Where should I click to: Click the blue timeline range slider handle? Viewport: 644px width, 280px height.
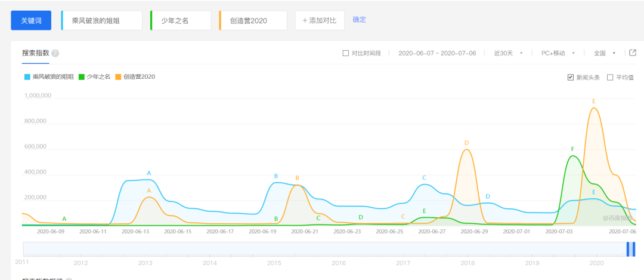pos(630,249)
